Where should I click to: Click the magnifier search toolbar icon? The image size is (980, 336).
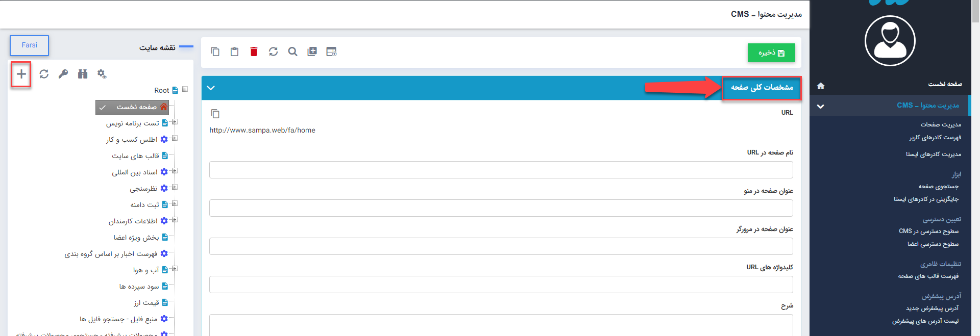click(x=292, y=51)
